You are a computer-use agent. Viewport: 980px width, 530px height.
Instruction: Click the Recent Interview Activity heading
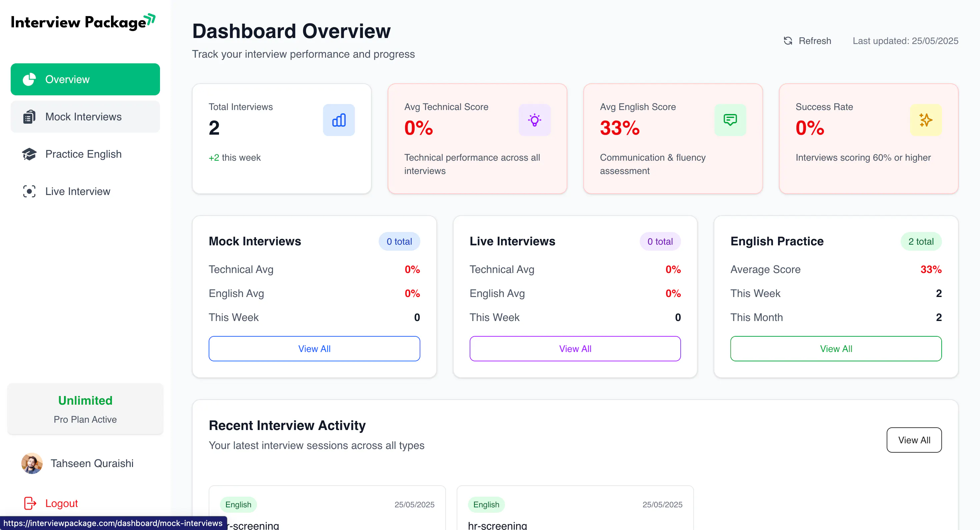[287, 425]
